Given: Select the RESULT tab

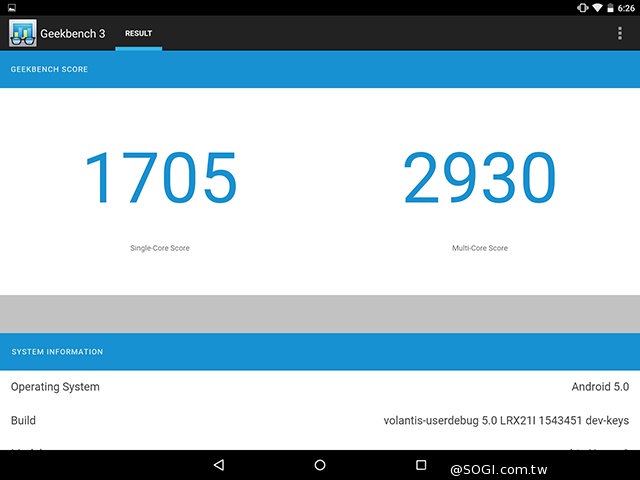Looking at the screenshot, I should (138, 33).
